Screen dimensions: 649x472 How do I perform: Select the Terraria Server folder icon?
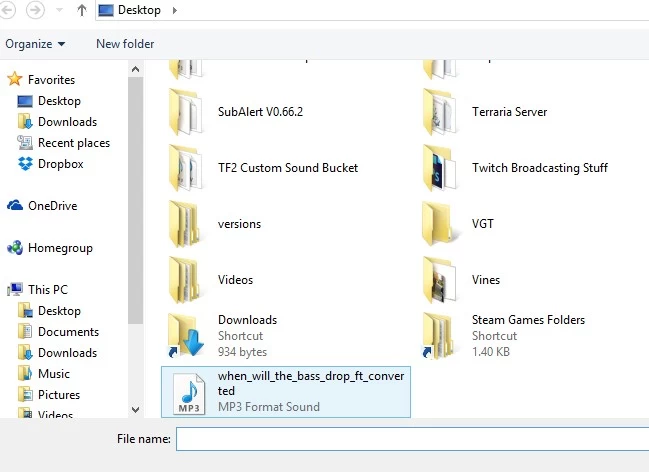click(440, 112)
